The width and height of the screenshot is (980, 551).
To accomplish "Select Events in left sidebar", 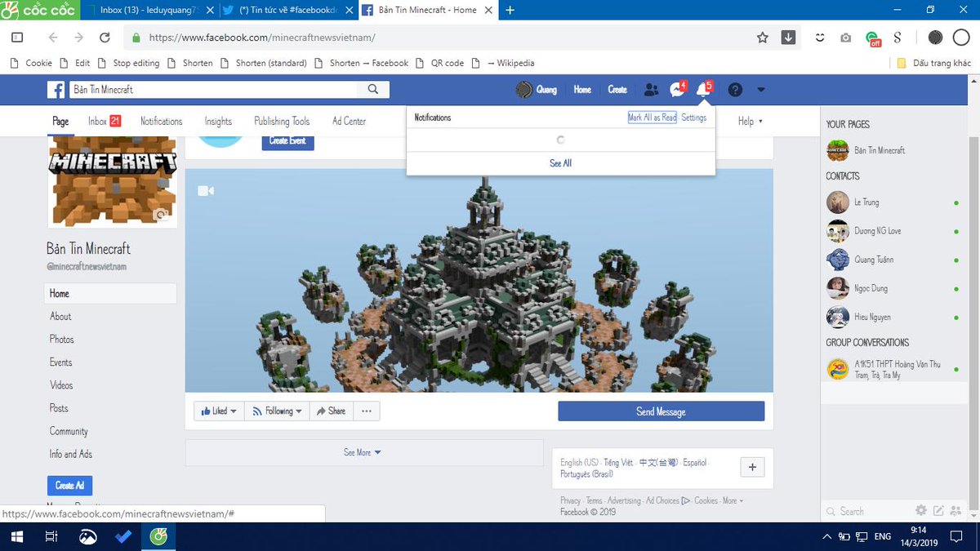I will pos(60,362).
